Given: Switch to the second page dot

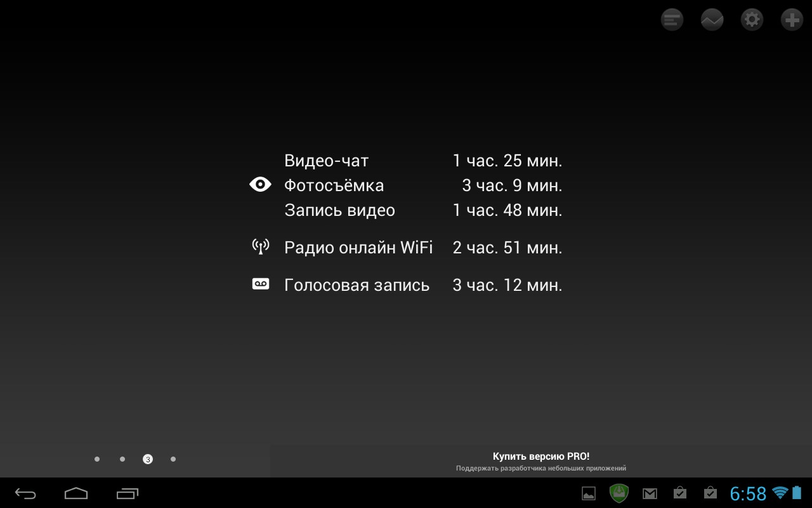Looking at the screenshot, I should 122,459.
